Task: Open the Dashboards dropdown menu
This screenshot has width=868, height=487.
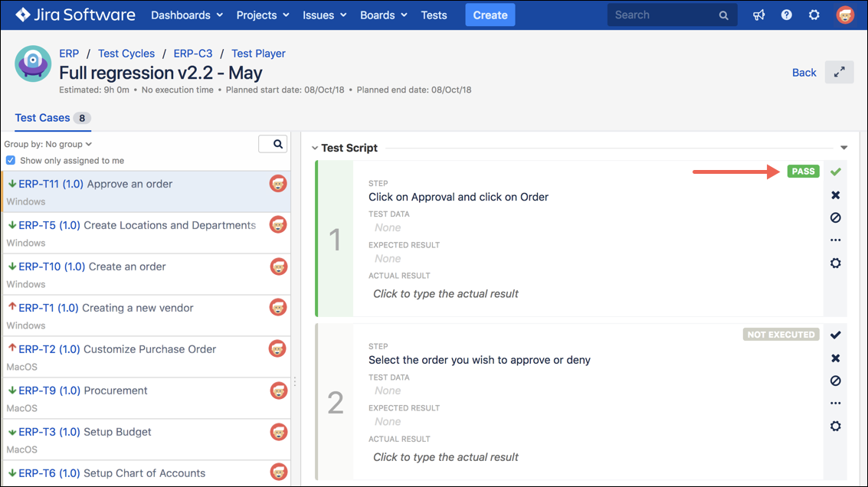Action: click(x=187, y=15)
